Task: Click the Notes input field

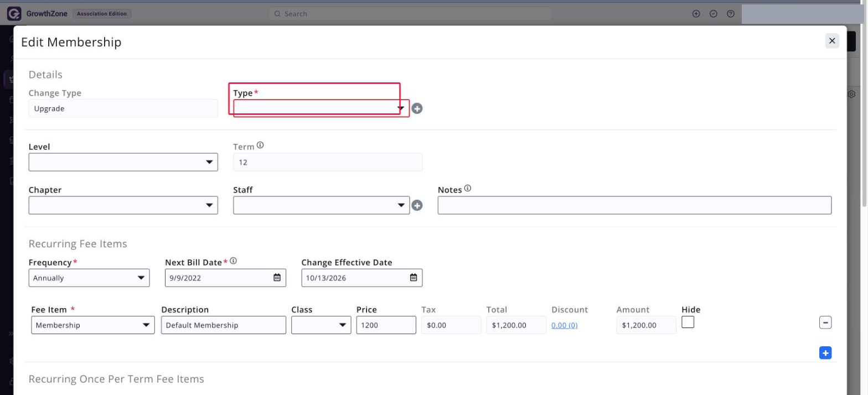Action: (x=634, y=205)
